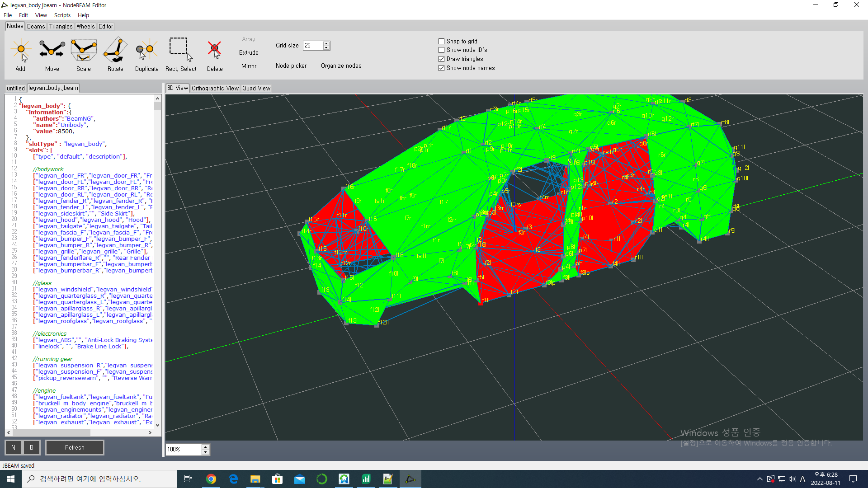868x488 pixels.
Task: Click the Grid size input field
Action: pos(313,45)
